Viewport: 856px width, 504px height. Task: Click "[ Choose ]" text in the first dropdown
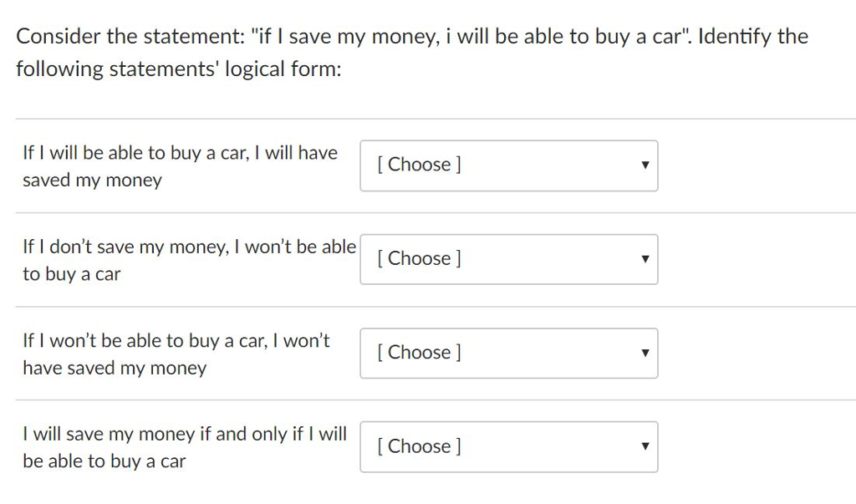click(x=419, y=165)
